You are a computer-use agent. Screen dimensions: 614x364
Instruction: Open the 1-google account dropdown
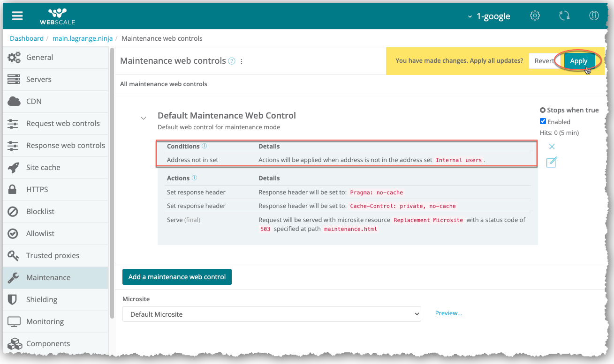[489, 16]
